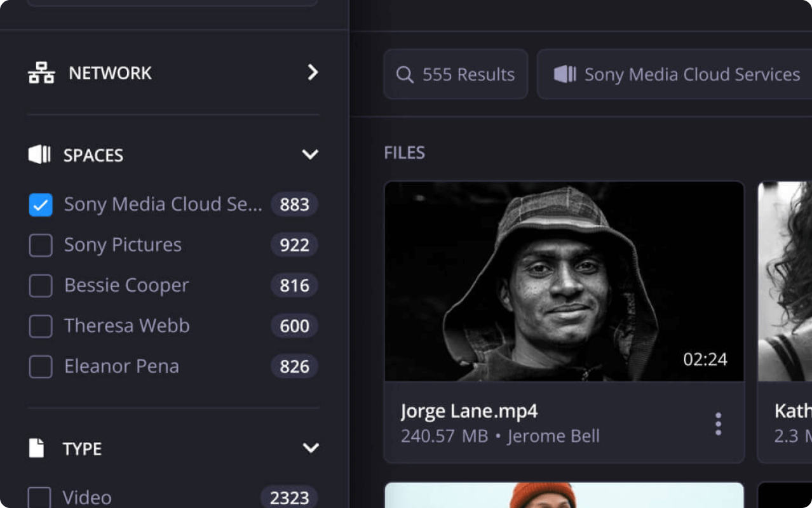This screenshot has height=508, width=812.
Task: Click the search magnifier icon beside 555 Results
Action: click(405, 75)
